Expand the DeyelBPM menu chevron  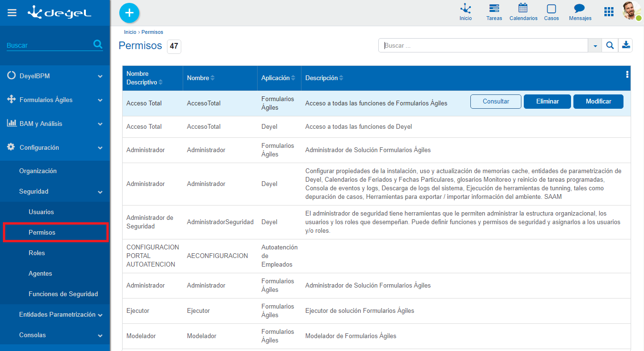tap(100, 76)
